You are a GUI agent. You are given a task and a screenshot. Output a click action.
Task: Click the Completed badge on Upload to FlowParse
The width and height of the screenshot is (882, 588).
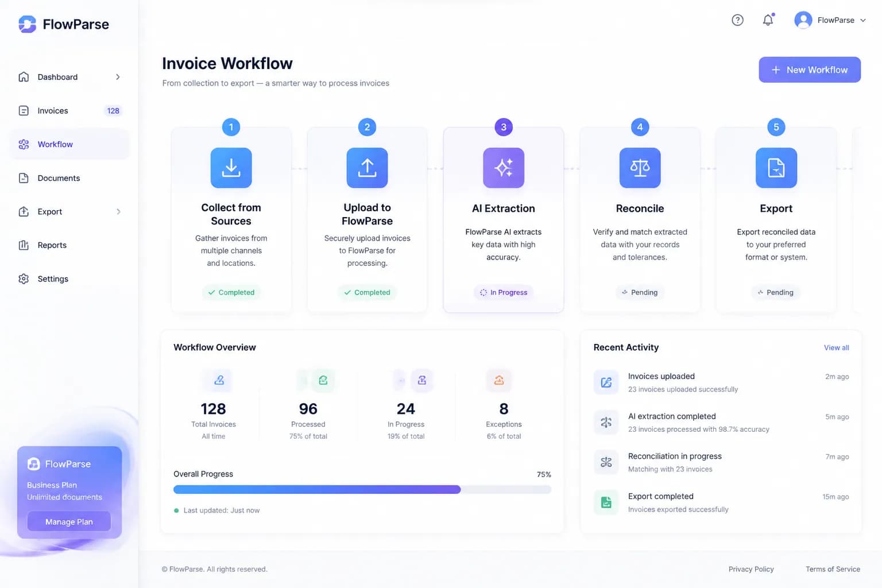point(367,292)
